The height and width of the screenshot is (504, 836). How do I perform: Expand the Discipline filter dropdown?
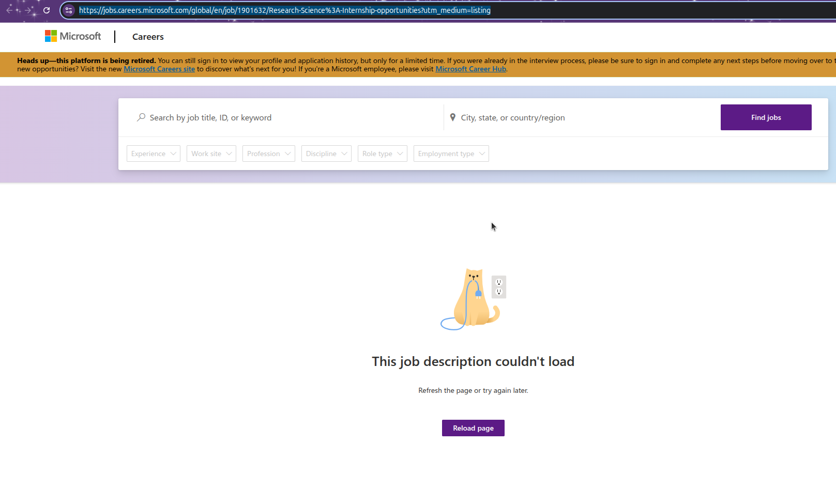point(326,154)
